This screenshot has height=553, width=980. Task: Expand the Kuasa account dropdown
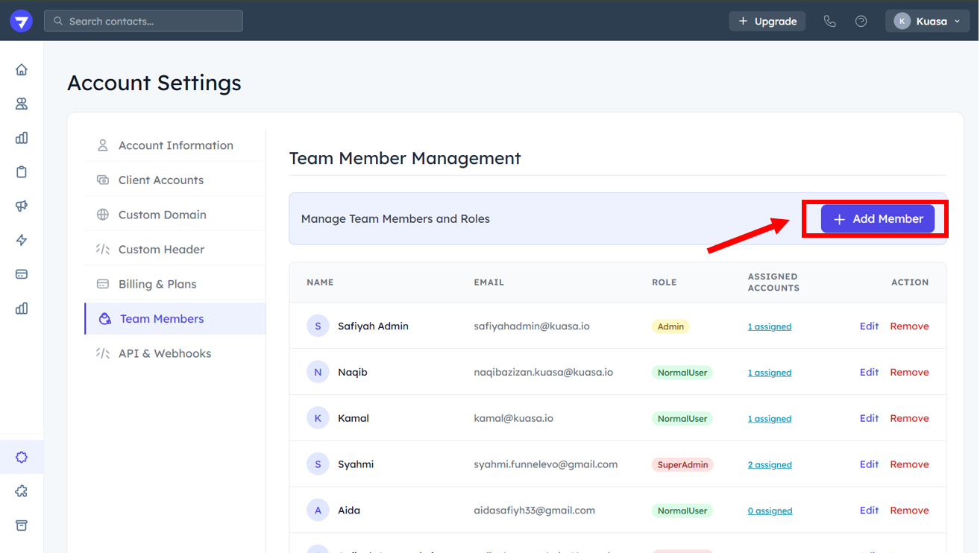pos(926,22)
